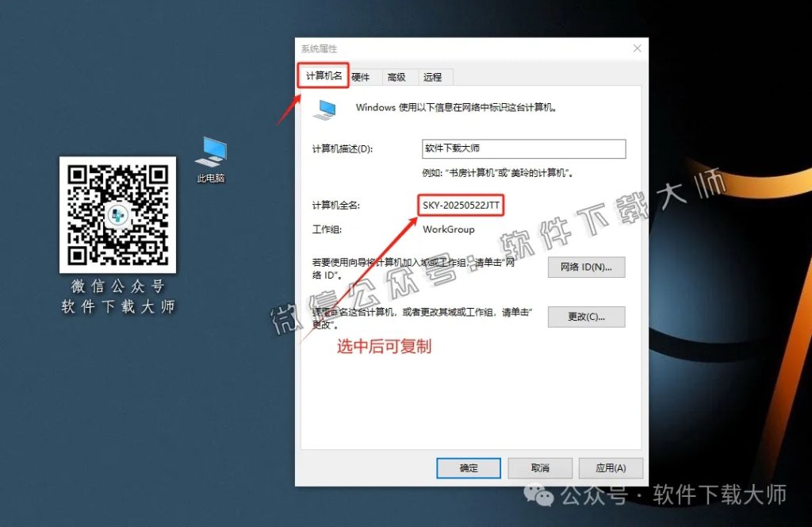Image resolution: width=812 pixels, height=527 pixels.
Task: Click the WorkGroup workgroup label
Action: pos(450,228)
